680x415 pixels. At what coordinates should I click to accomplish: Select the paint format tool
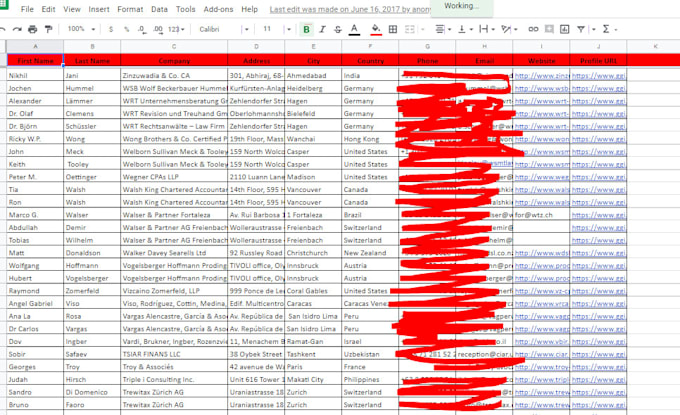click(x=49, y=29)
